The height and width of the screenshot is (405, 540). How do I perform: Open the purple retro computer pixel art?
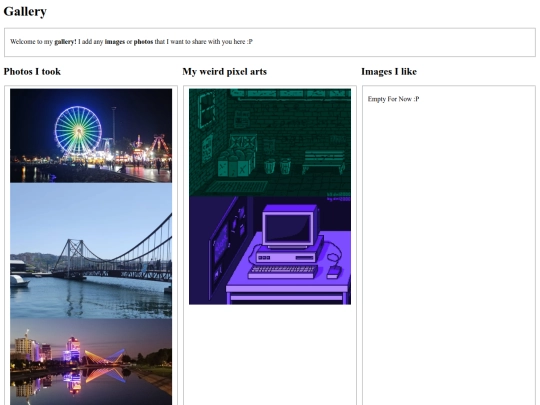click(x=270, y=251)
